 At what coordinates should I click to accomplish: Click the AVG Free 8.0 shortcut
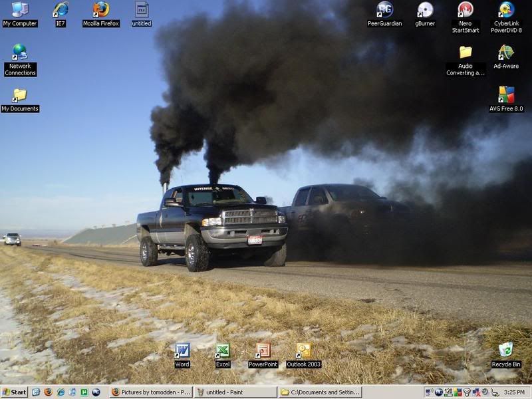coord(506,95)
